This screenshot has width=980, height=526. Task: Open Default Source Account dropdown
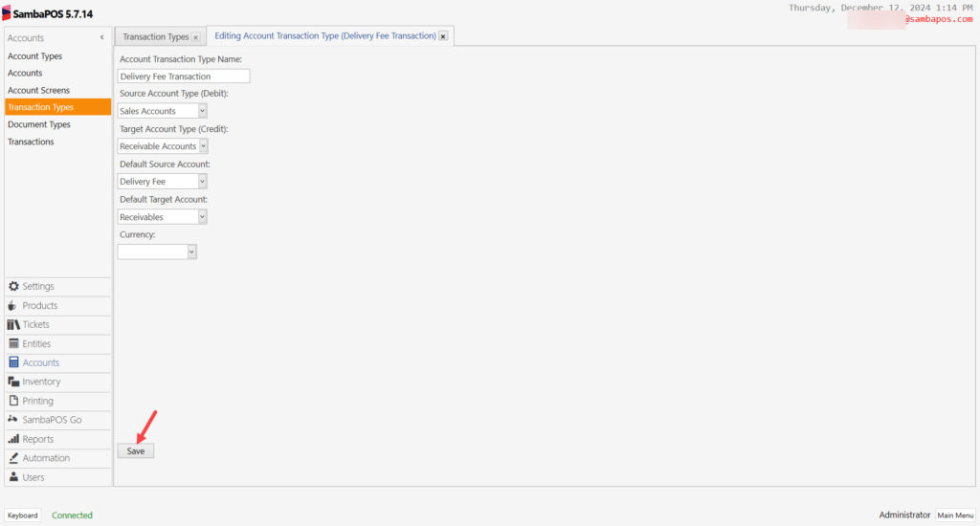(x=202, y=181)
